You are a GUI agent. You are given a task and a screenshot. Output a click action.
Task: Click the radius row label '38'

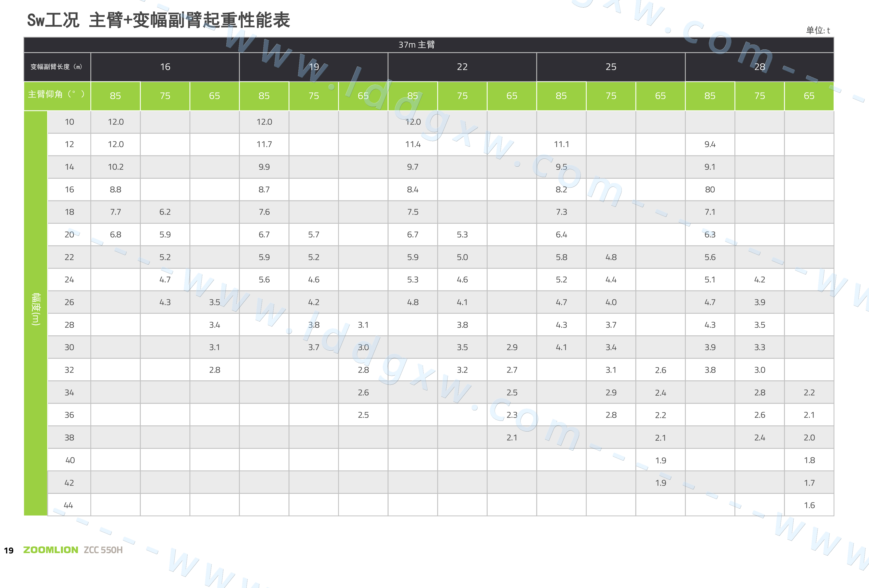(69, 437)
